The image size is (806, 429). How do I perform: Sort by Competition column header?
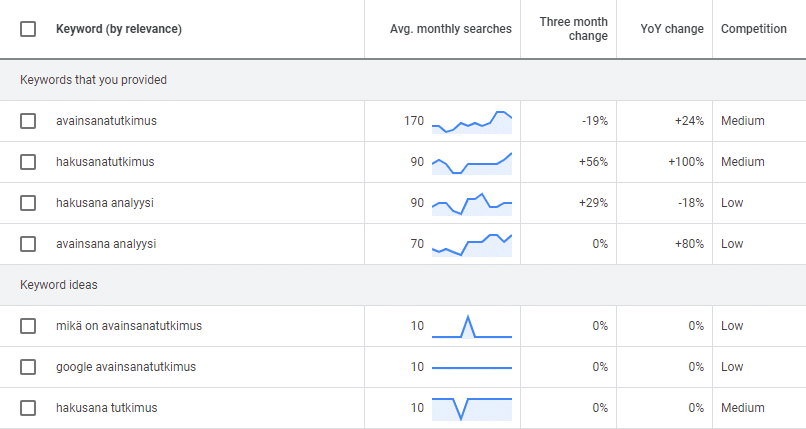pos(754,29)
